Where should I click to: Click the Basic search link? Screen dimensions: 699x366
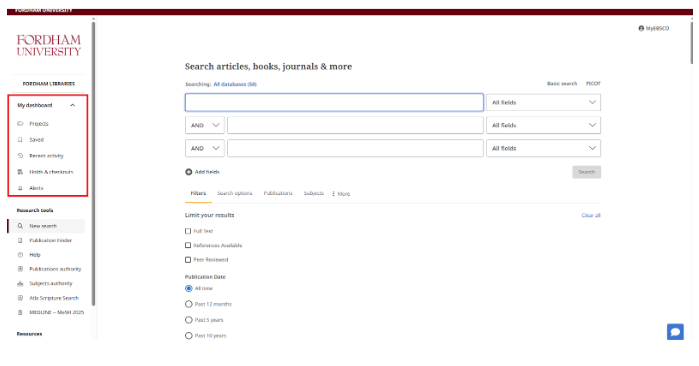click(562, 83)
